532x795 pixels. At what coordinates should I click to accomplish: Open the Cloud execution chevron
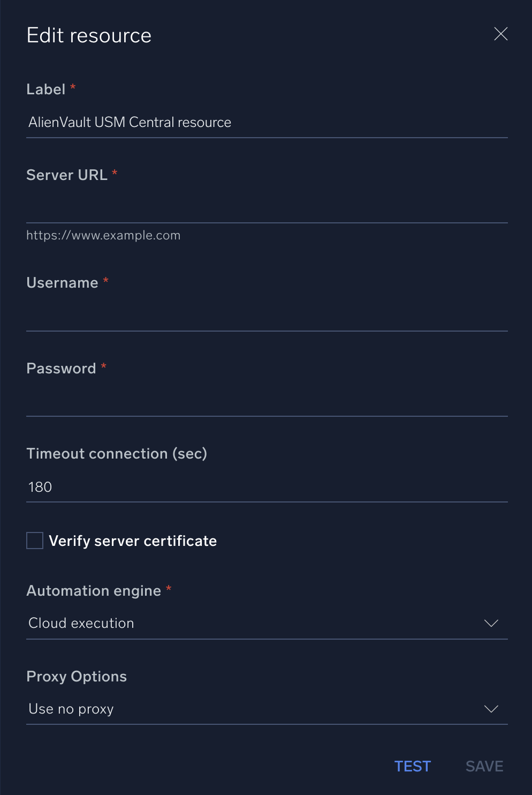pyautogui.click(x=491, y=623)
